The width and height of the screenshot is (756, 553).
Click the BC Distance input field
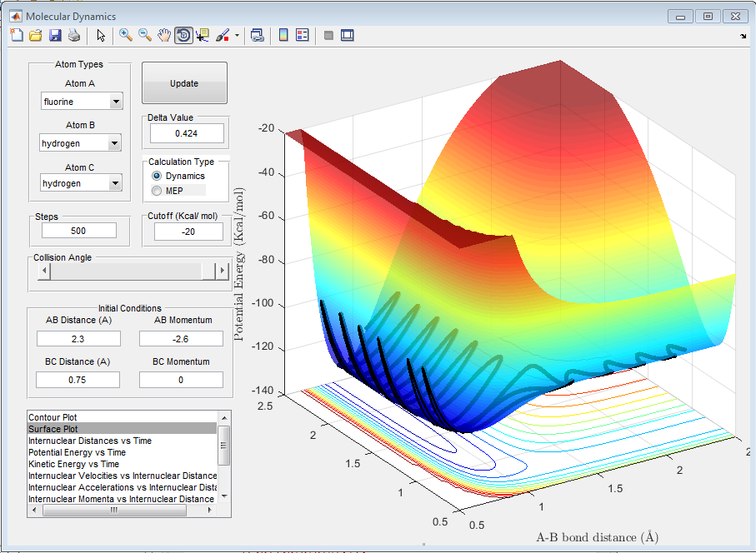tap(78, 380)
